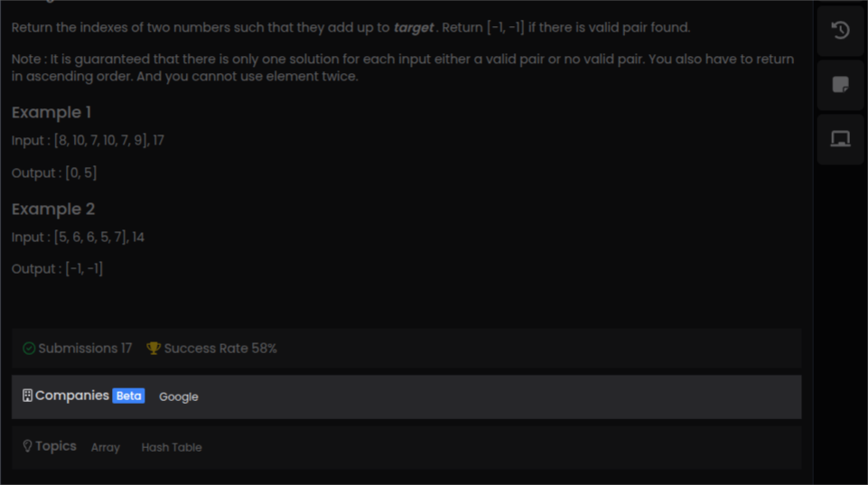Click the green checkmark Submissions icon
The width and height of the screenshot is (868, 485).
(29, 349)
